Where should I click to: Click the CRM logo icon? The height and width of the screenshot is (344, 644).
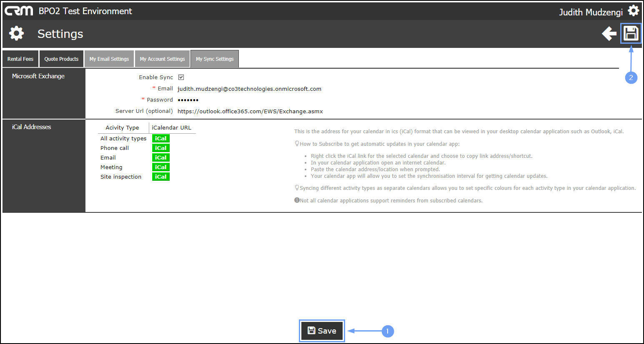pyautogui.click(x=19, y=11)
